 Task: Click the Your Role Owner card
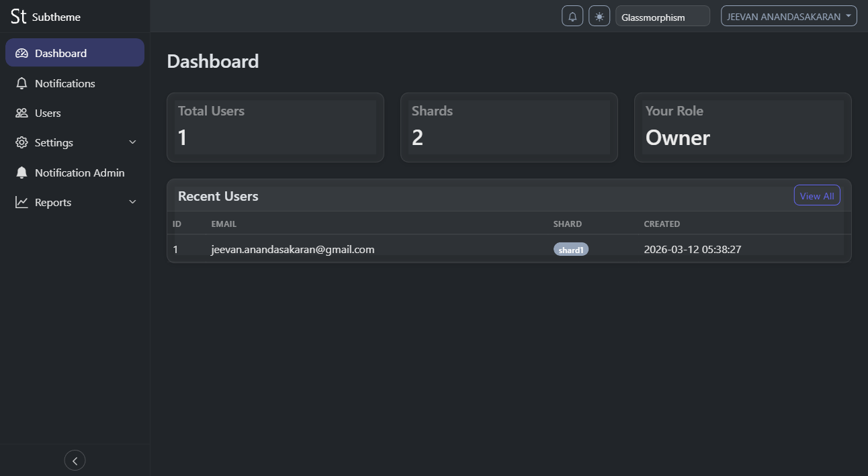pyautogui.click(x=743, y=128)
